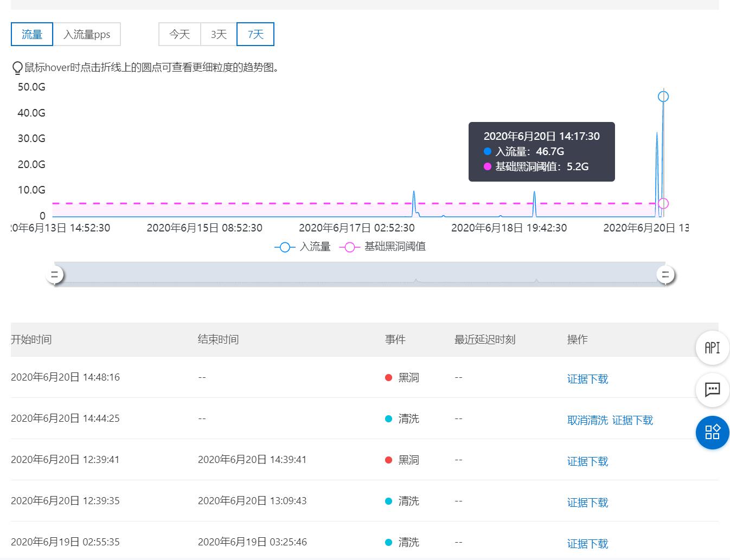Click the 黑洞 event label at 14:48:16
Screen dimensions: 730x560
click(x=408, y=378)
